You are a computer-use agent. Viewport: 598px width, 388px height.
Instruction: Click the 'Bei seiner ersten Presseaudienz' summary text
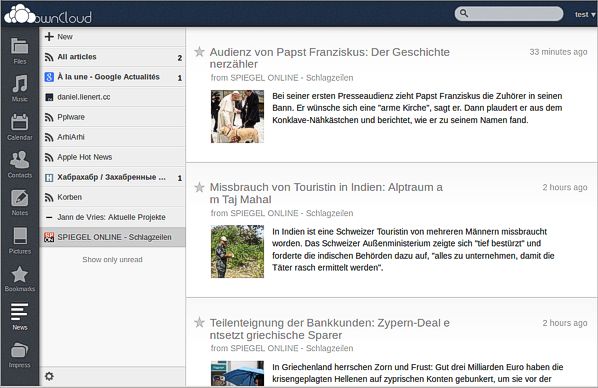coord(417,108)
